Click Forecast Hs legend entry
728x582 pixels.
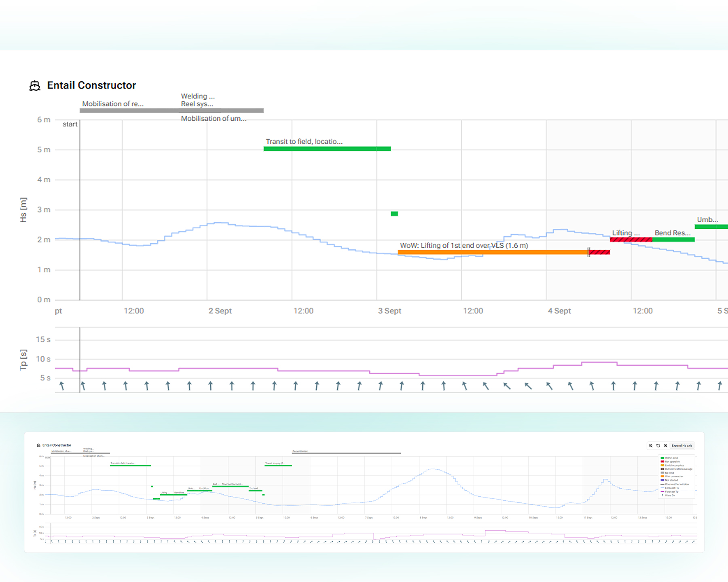coord(670,488)
